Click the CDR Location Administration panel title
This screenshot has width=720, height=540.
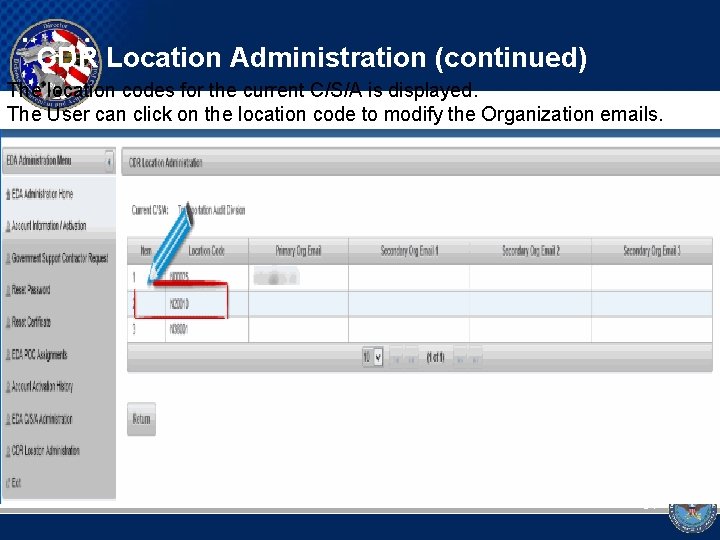click(x=165, y=163)
